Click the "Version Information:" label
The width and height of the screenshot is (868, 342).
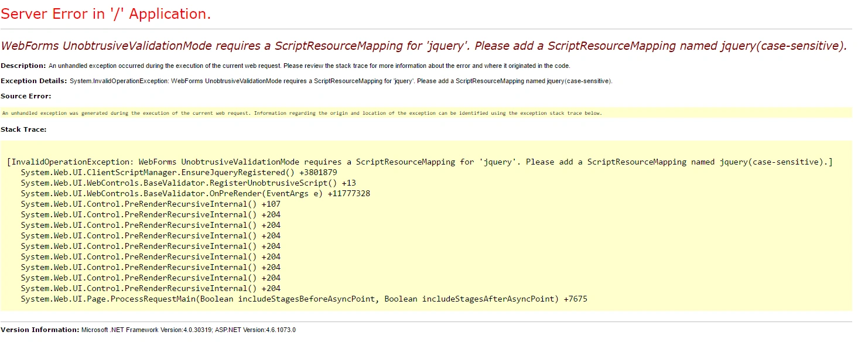40,330
